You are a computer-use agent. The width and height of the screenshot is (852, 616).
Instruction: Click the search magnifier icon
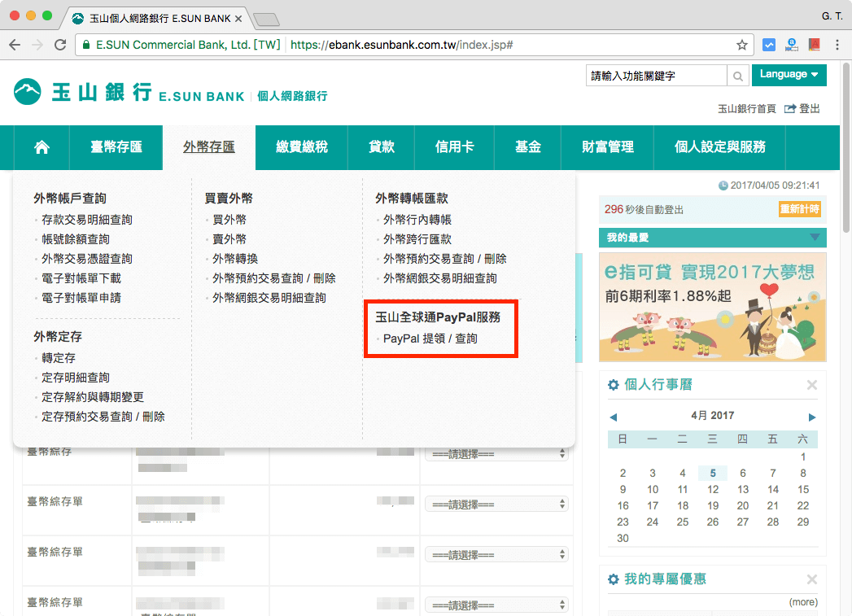[737, 76]
